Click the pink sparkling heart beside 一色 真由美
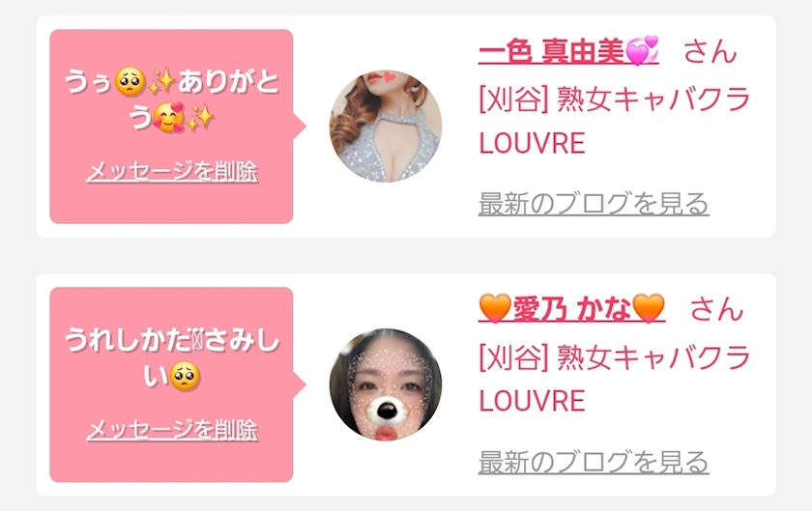812x511 pixels. [642, 51]
